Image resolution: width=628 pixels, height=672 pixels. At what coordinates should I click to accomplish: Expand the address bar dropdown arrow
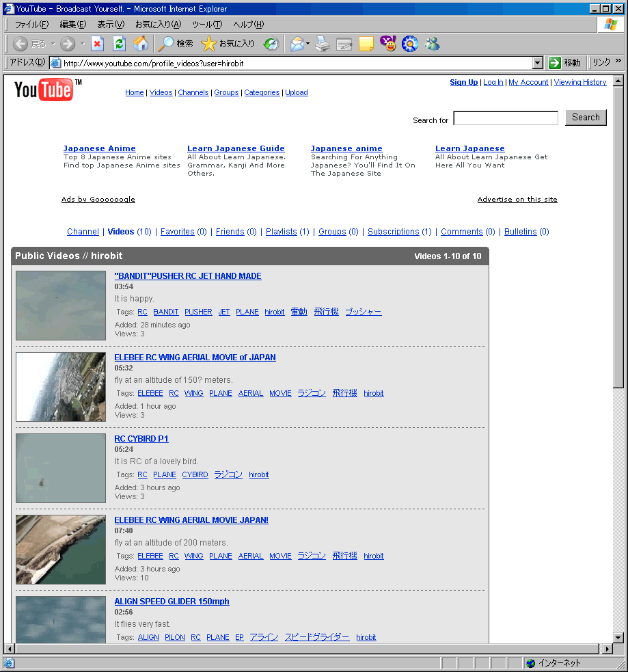point(537,63)
